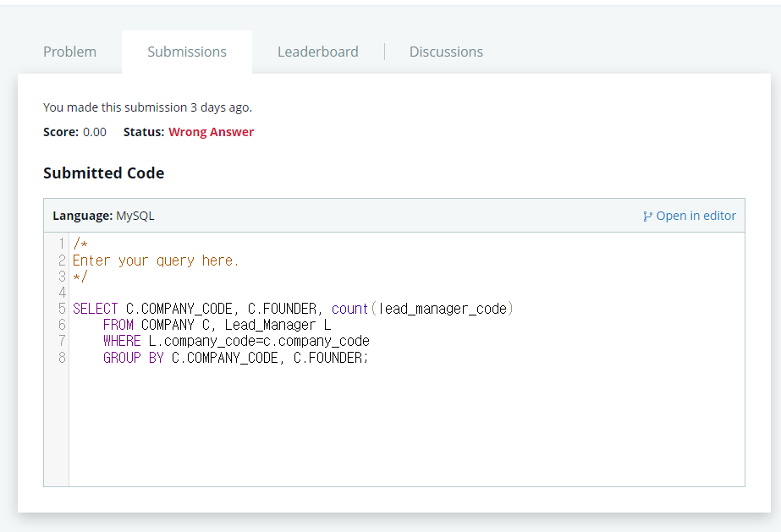This screenshot has height=532, width=781.
Task: Click 'L.company_code=c.company_code' on line 7
Action: [x=259, y=341]
